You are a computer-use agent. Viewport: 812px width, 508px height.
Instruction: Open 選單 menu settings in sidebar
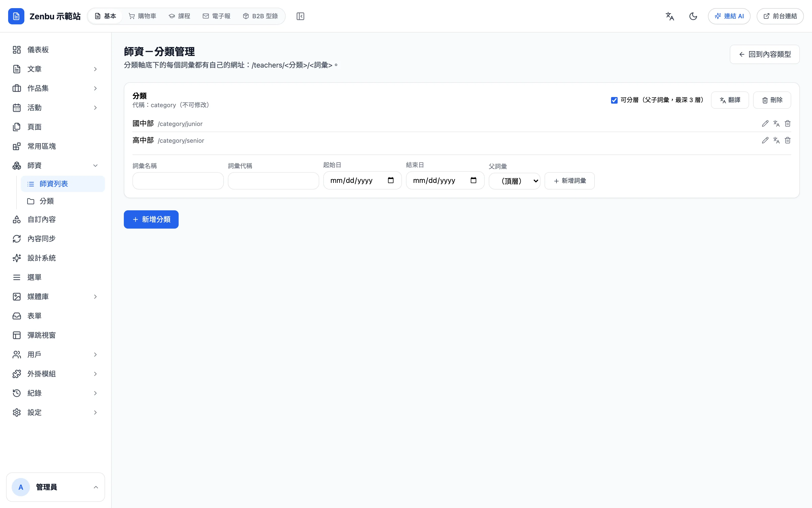(x=56, y=277)
